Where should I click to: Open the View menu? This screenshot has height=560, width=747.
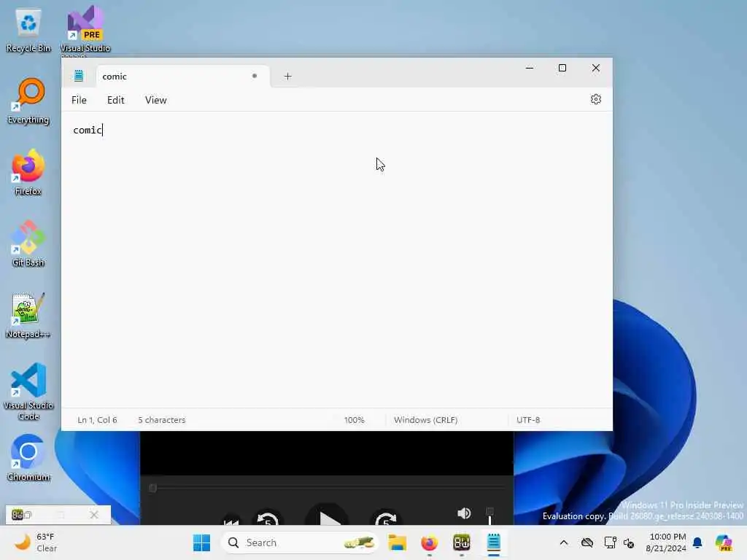pyautogui.click(x=156, y=100)
